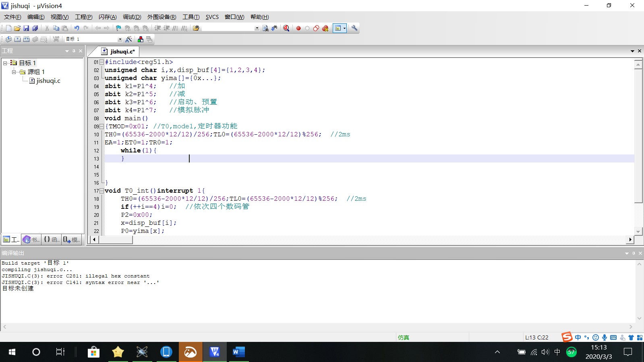Download to flash LOAD icon
Image resolution: width=644 pixels, height=362 pixels.
56,39
